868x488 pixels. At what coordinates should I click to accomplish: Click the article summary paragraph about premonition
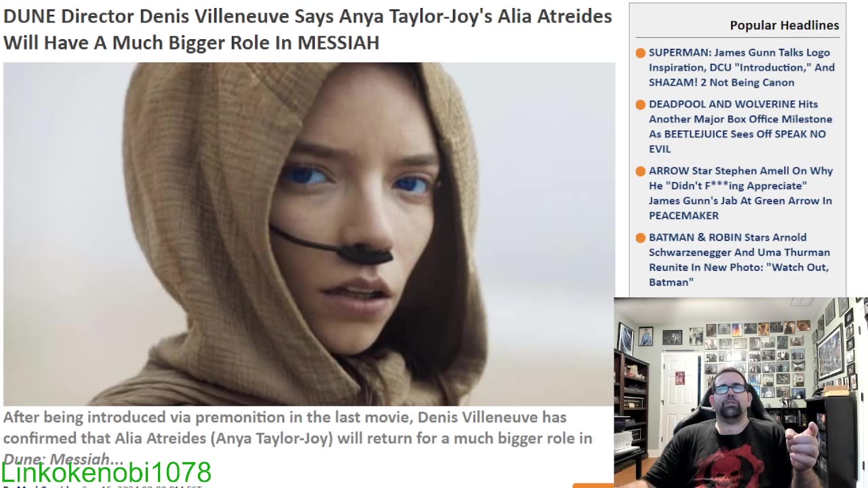298,438
